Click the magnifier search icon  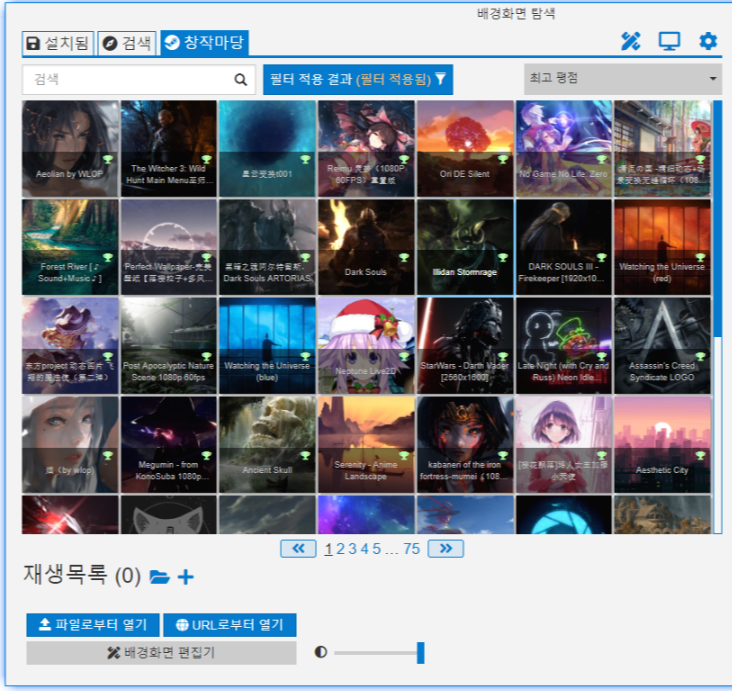(x=240, y=80)
